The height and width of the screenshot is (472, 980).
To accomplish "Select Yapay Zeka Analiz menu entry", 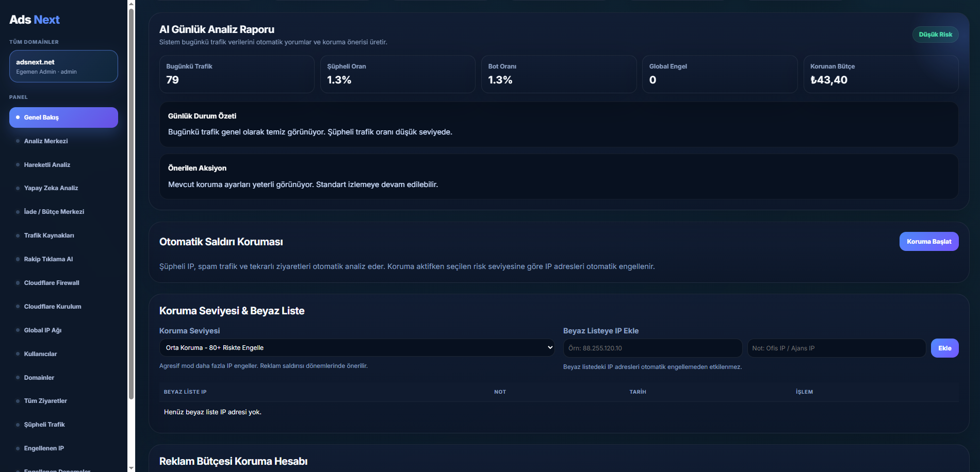I will 63,188.
